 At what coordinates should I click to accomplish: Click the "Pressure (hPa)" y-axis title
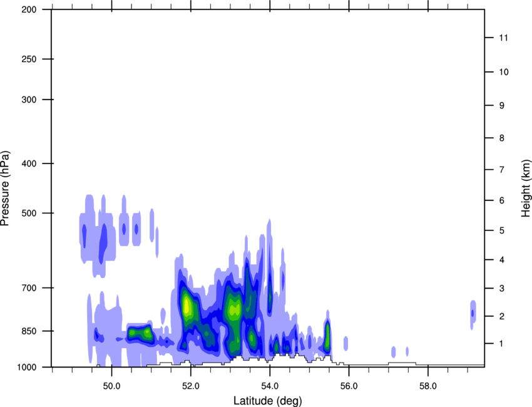(6, 188)
